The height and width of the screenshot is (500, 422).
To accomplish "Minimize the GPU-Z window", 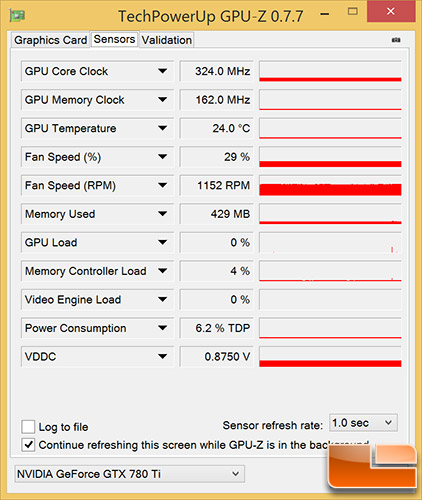I will (325, 14).
